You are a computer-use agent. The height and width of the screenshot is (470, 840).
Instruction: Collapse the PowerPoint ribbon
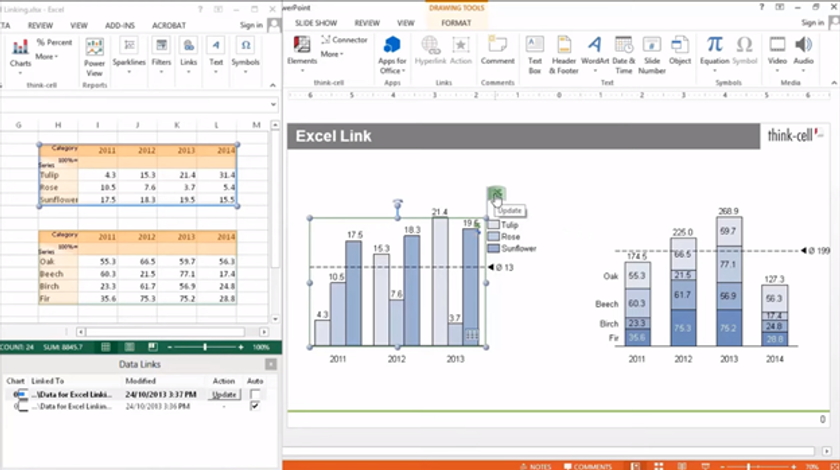(834, 83)
